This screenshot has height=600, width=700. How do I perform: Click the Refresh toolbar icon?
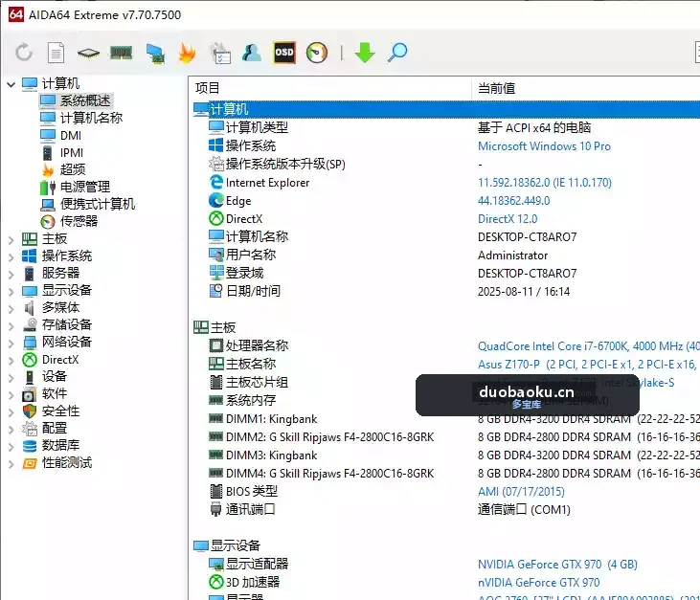[x=24, y=53]
